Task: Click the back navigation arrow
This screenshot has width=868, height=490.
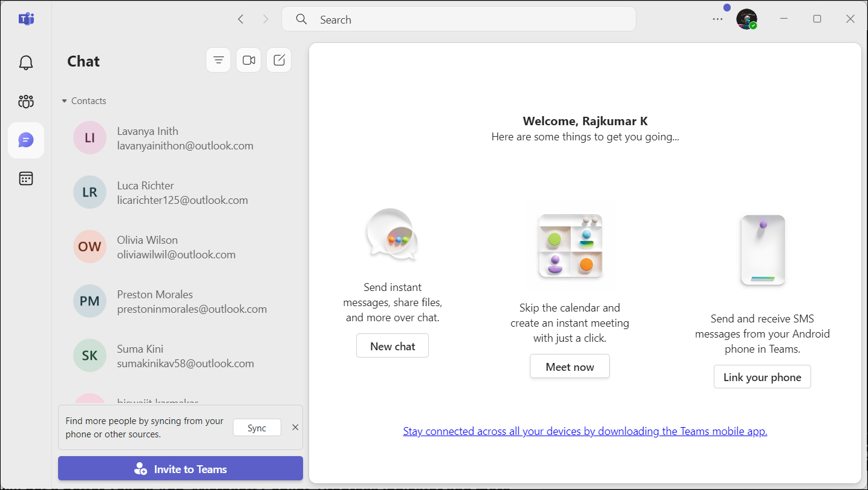Action: pos(241,19)
